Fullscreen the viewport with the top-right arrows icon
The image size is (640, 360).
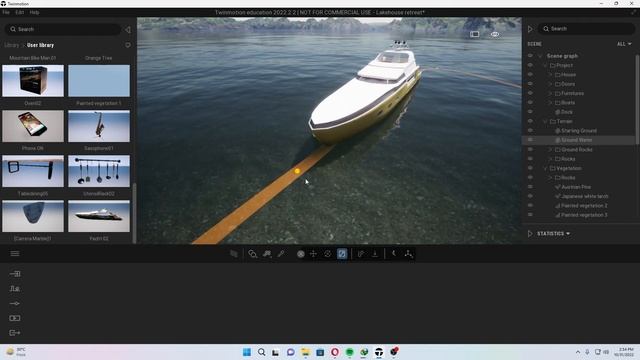pos(633,13)
